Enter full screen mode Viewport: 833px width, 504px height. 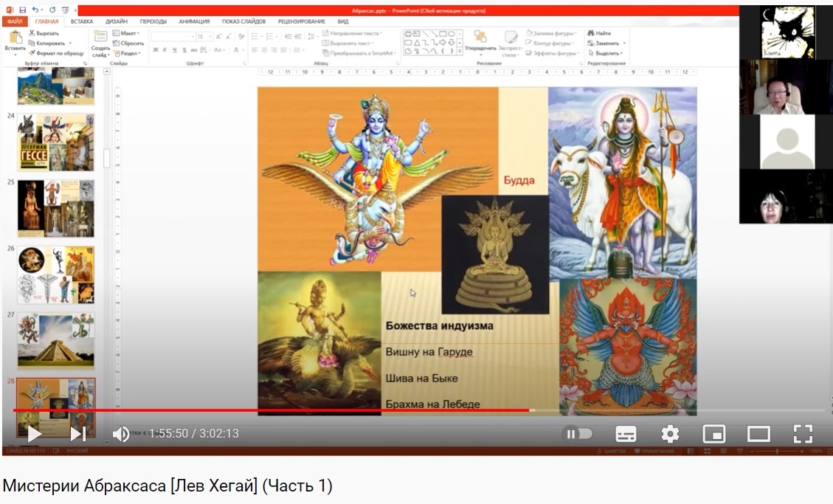click(x=803, y=434)
